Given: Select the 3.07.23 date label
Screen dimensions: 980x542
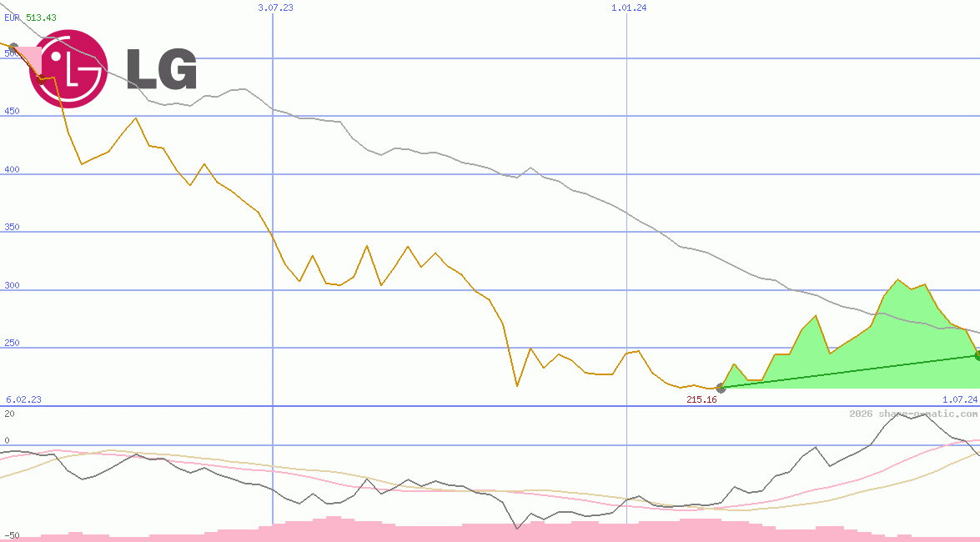Looking at the screenshot, I should click(x=275, y=8).
